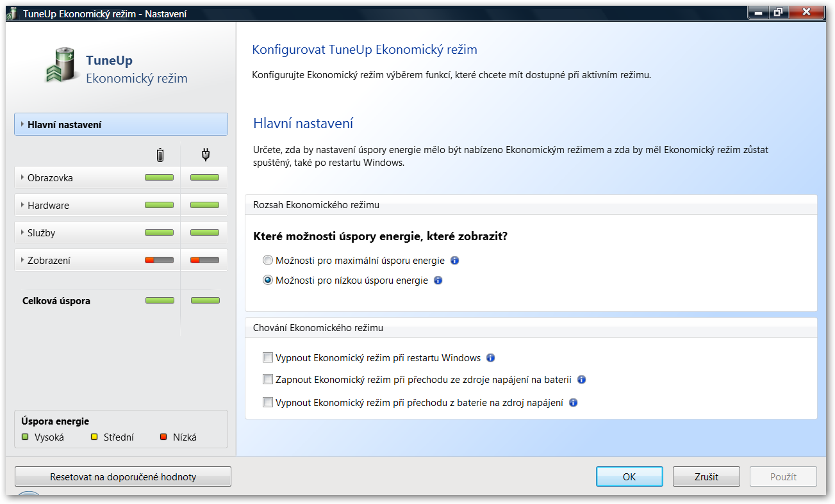Expand the Zobrazení arrow
Image resolution: width=835 pixels, height=504 pixels.
pos(22,260)
